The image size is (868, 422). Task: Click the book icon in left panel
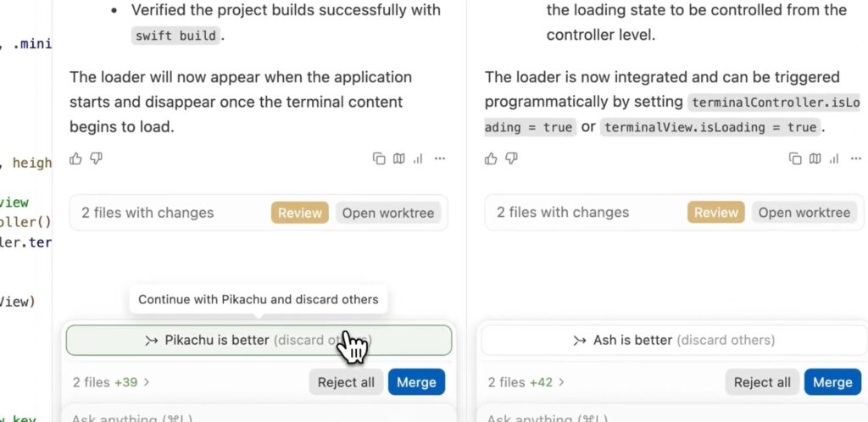pyautogui.click(x=399, y=158)
